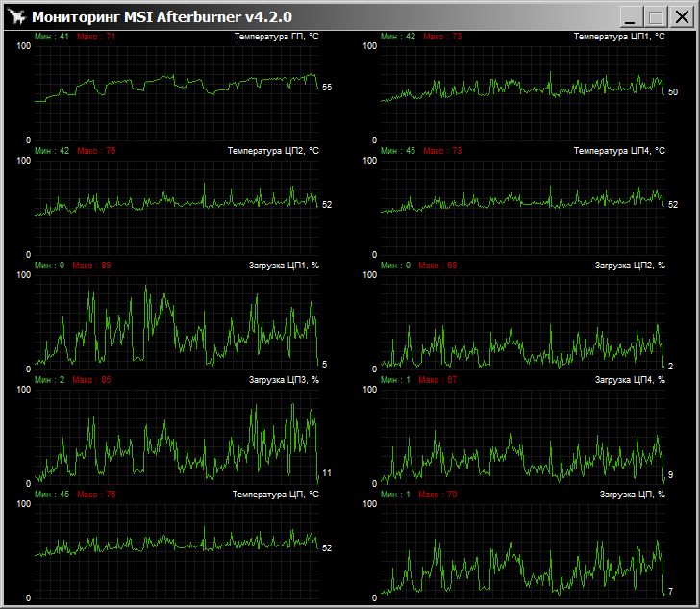Click 'Макс : 89' on the CPU1 load graph
The height and width of the screenshot is (609, 700).
94,265
